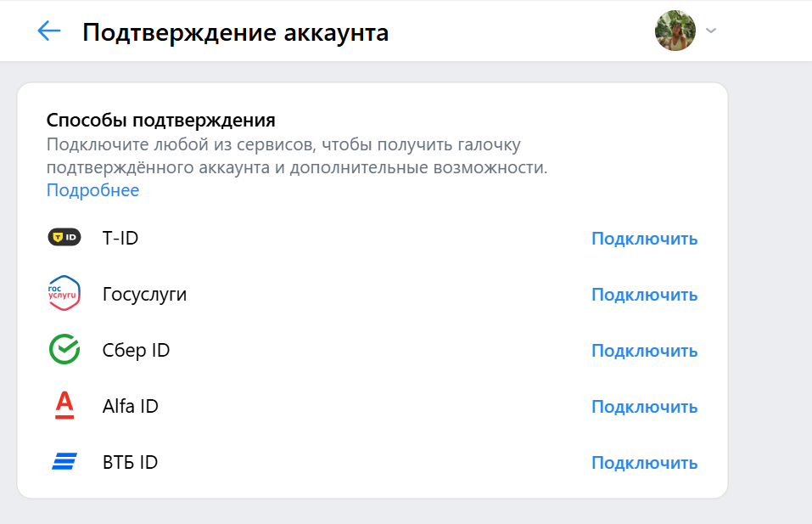Image resolution: width=812 pixels, height=524 pixels.
Task: Select the Alfa ID service name
Action: point(131,406)
